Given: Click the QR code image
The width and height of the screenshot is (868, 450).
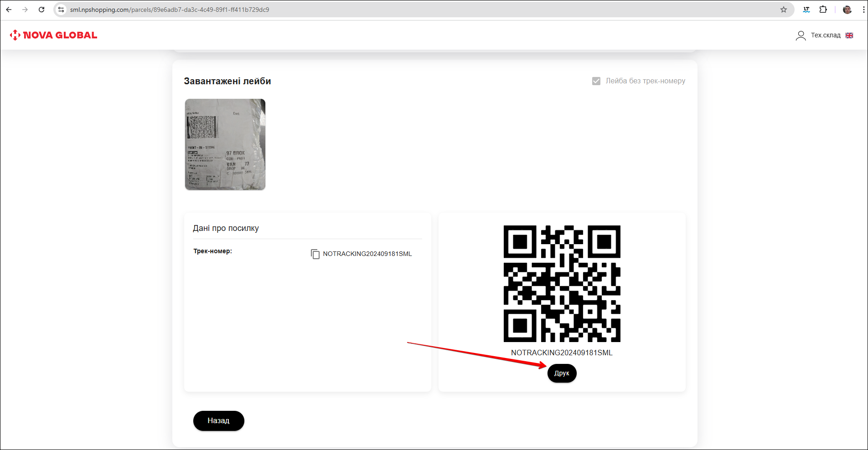Looking at the screenshot, I should (x=562, y=283).
